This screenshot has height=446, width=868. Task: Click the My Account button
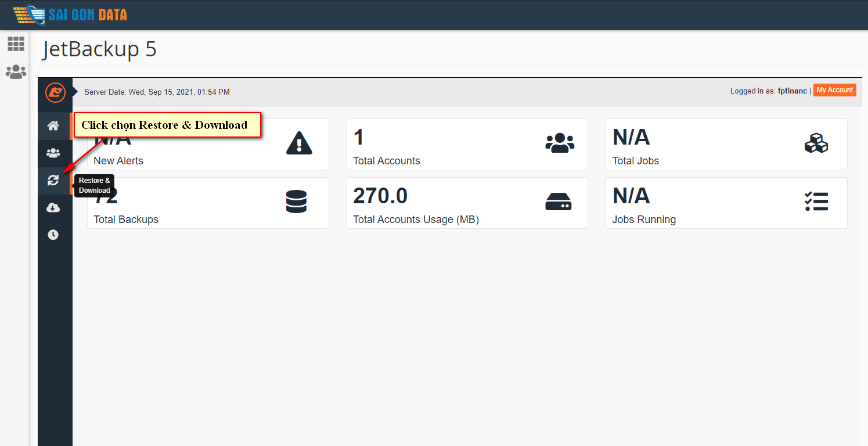point(834,90)
